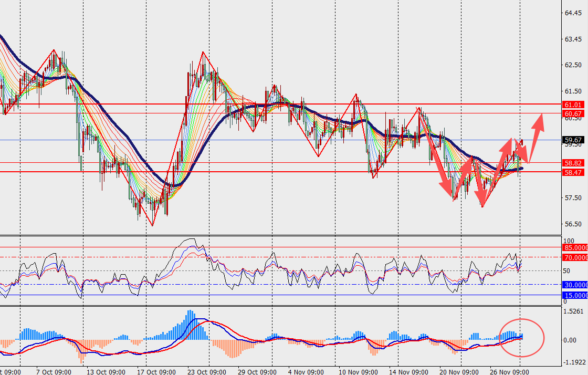
Task: Click the current price label 59.67
Action: [573, 140]
